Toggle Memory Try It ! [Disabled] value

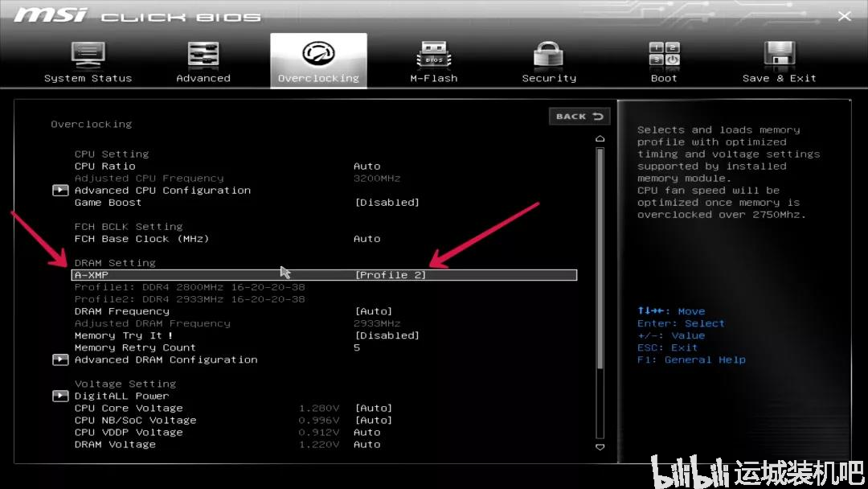point(387,335)
